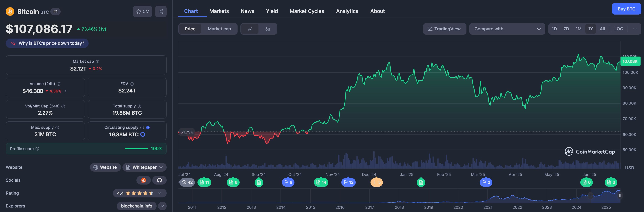Select Market cap chart toggle
Viewport: 644px width, 212px height.
pyautogui.click(x=219, y=29)
